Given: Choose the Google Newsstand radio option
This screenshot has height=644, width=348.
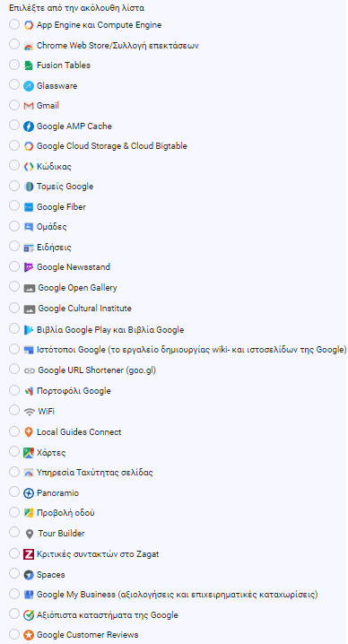Looking at the screenshot, I should click(x=14, y=266).
